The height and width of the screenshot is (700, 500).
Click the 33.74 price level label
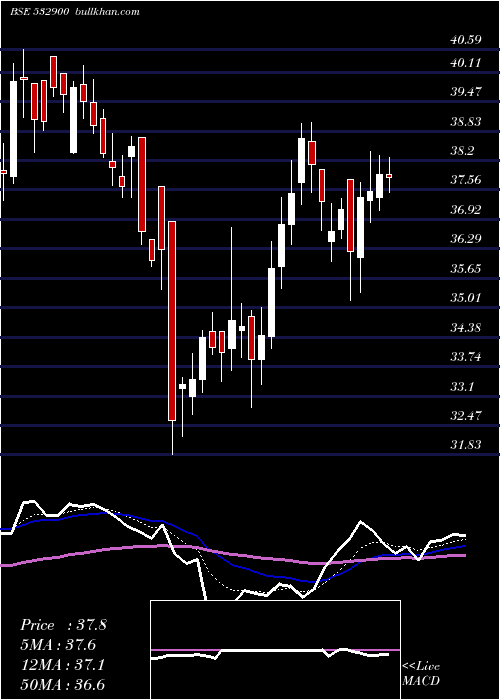click(466, 357)
